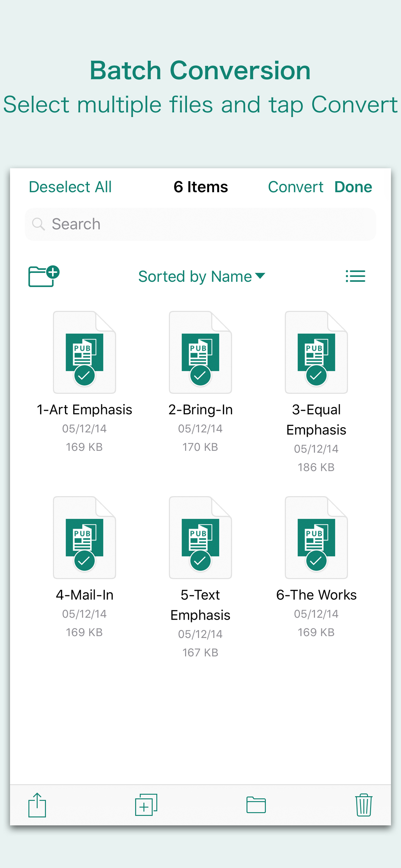The width and height of the screenshot is (401, 868).
Task: Tap the trash icon to delete selected files
Action: pos(364,805)
